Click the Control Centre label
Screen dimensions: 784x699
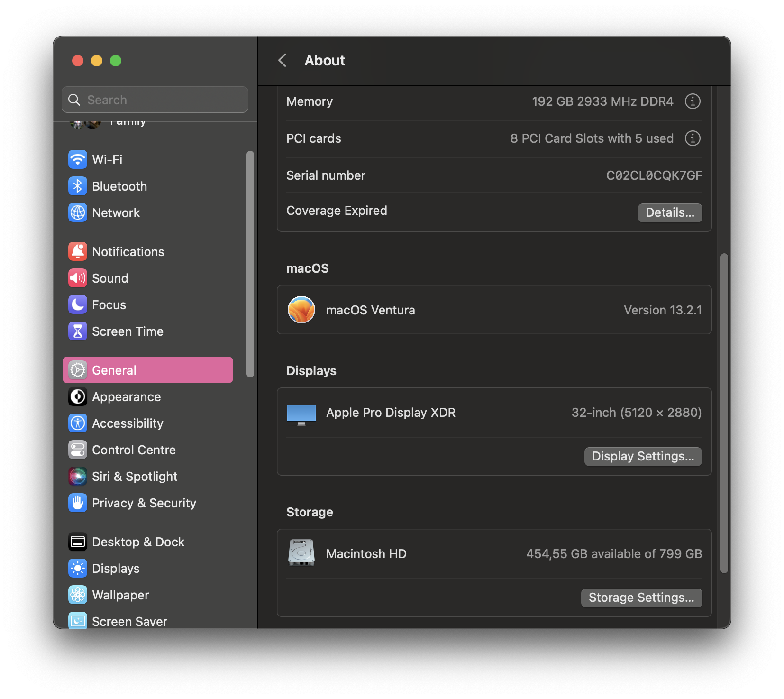pyautogui.click(x=134, y=450)
